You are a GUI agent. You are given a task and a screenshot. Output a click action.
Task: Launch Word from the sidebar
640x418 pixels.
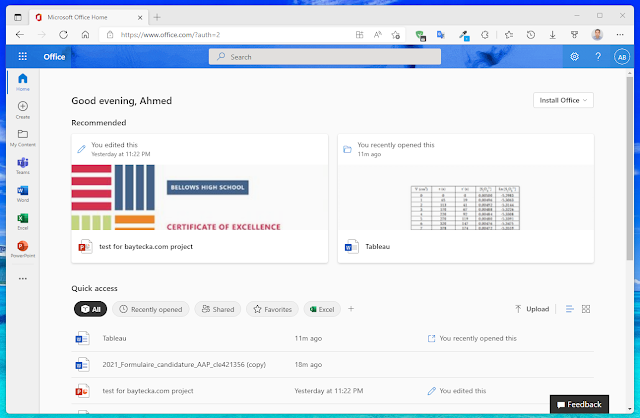[x=23, y=193]
